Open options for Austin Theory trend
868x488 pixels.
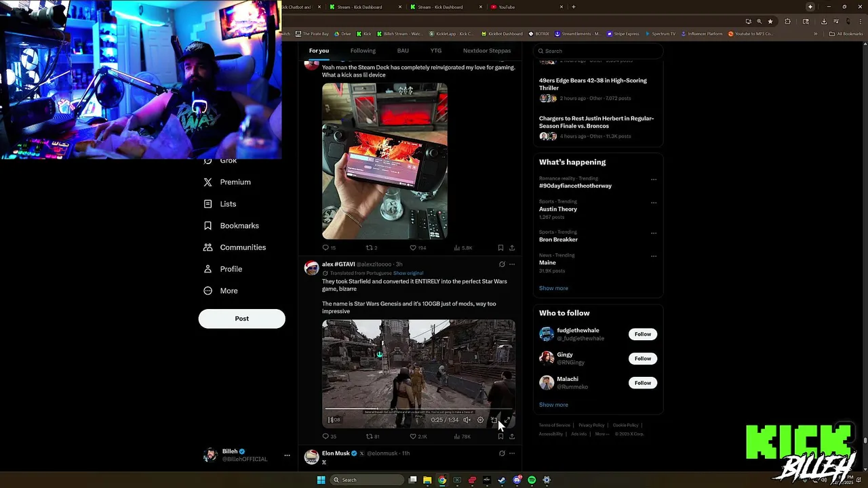pos(654,203)
